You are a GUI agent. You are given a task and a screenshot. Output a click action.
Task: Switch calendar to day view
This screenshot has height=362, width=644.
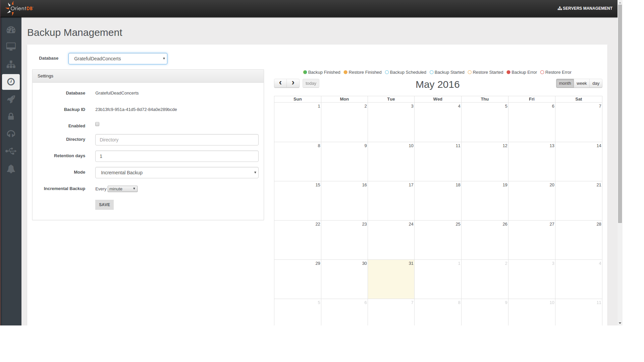point(596,83)
